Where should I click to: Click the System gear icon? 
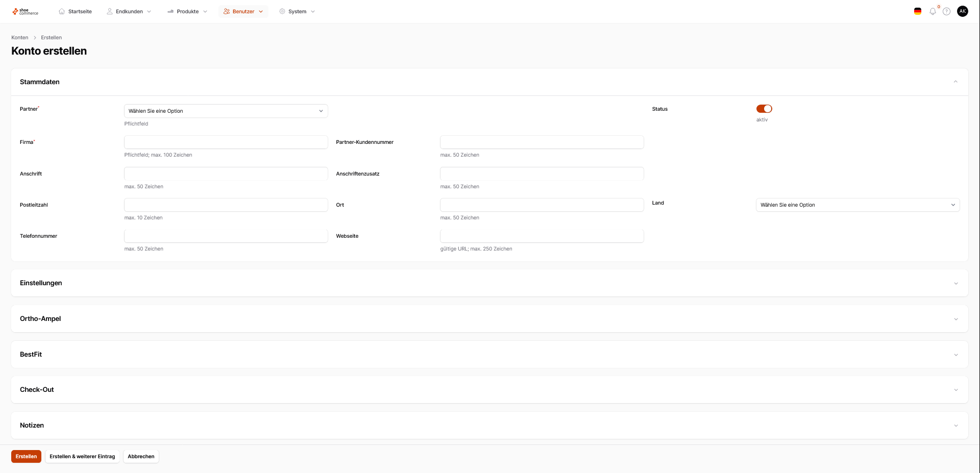(282, 11)
